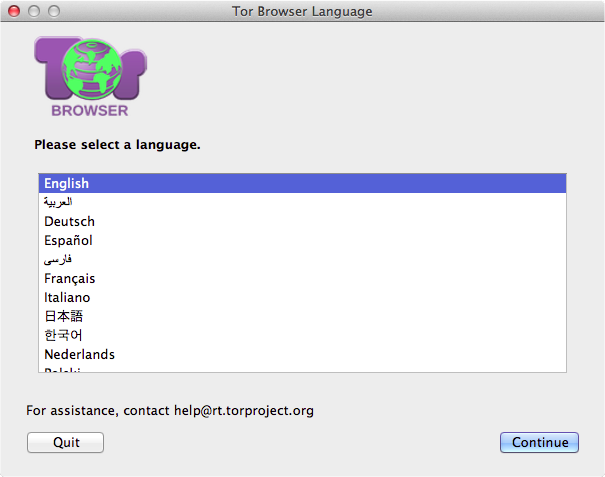
Task: Minimize the window with the middle titlebar button
Action: [34, 11]
